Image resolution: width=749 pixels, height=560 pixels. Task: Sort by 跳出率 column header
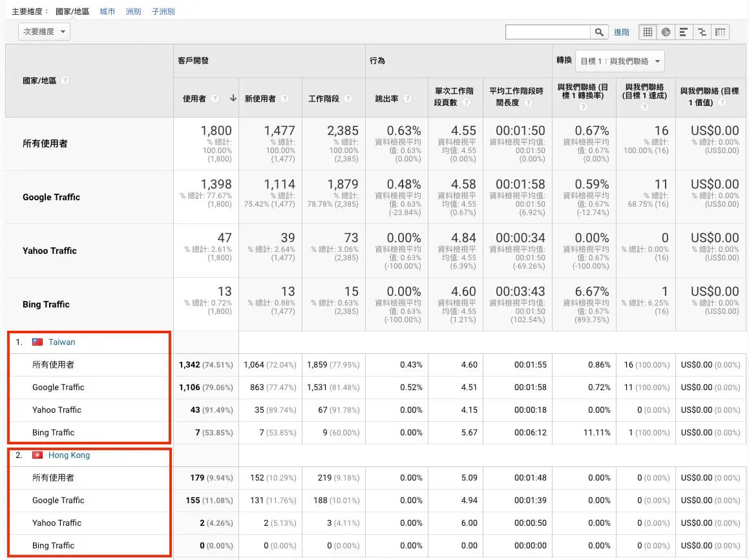click(x=386, y=98)
